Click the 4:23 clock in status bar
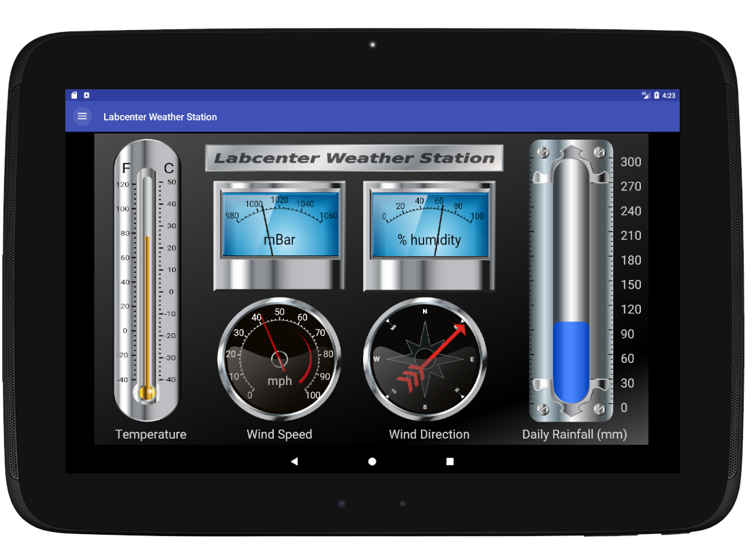 click(x=669, y=95)
